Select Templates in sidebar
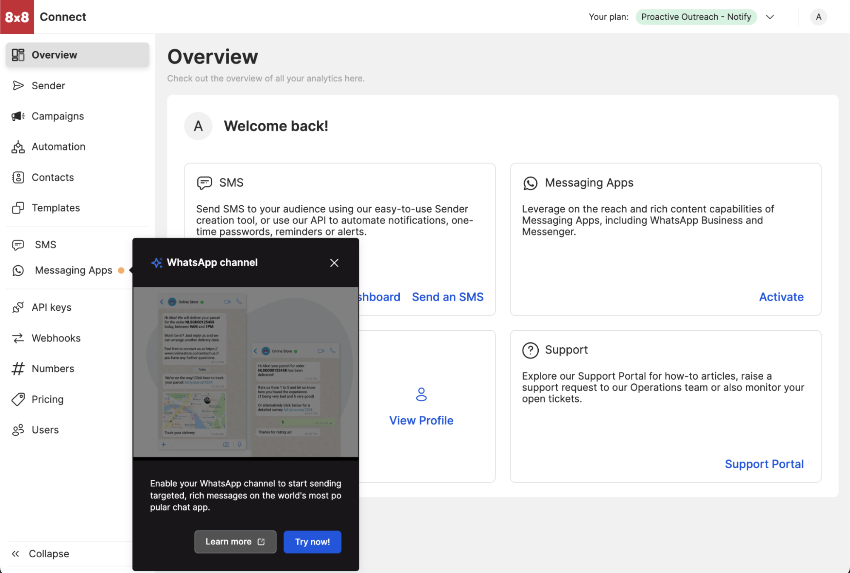This screenshot has height=573, width=850. 78,208
